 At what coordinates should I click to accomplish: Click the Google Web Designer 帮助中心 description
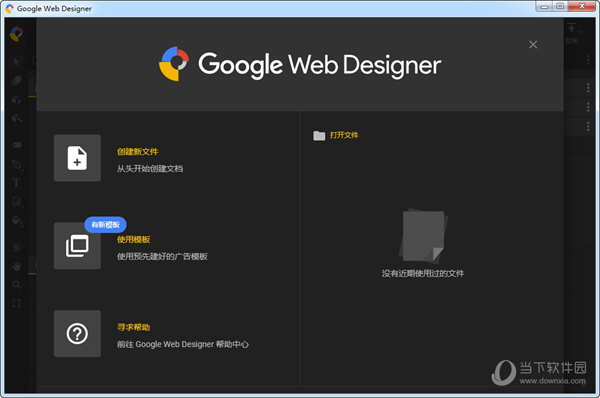click(183, 344)
